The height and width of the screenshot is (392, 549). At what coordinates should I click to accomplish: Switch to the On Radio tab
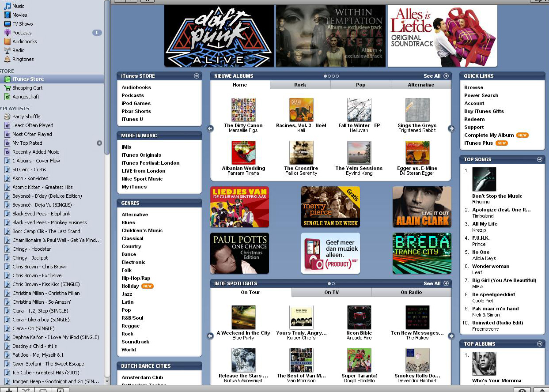(x=411, y=292)
